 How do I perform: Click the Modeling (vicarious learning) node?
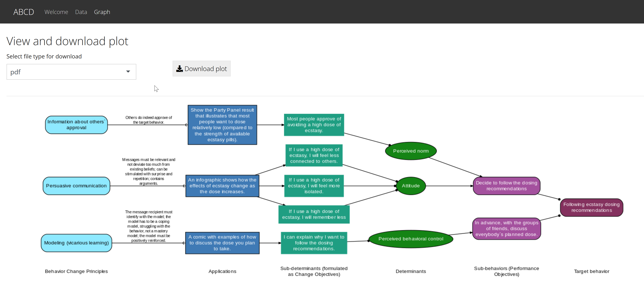tap(76, 243)
